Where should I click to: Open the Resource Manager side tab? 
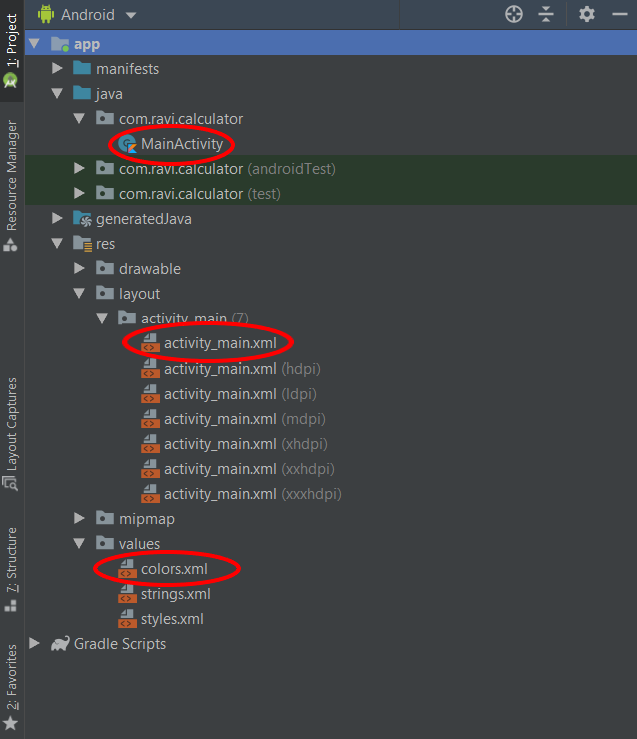(x=11, y=184)
